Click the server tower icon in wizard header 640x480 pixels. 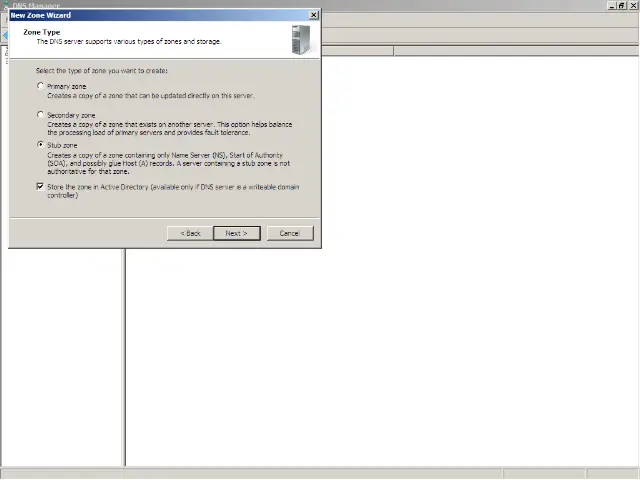click(301, 40)
